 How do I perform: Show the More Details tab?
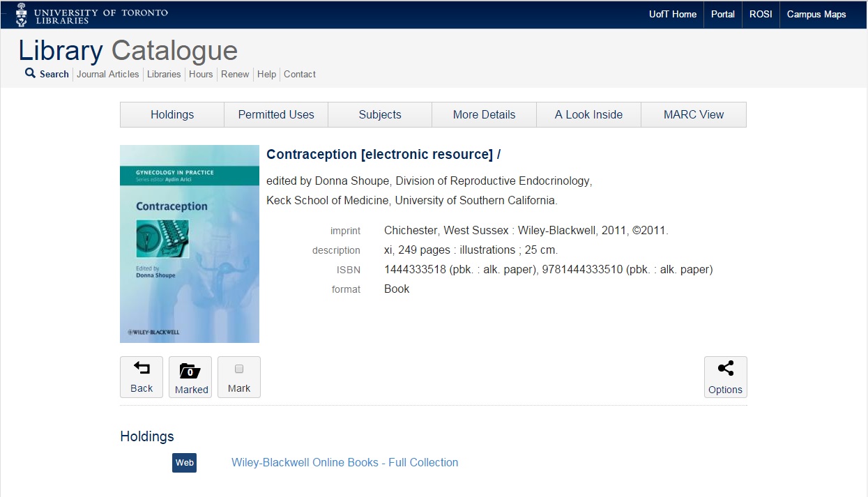click(x=484, y=115)
